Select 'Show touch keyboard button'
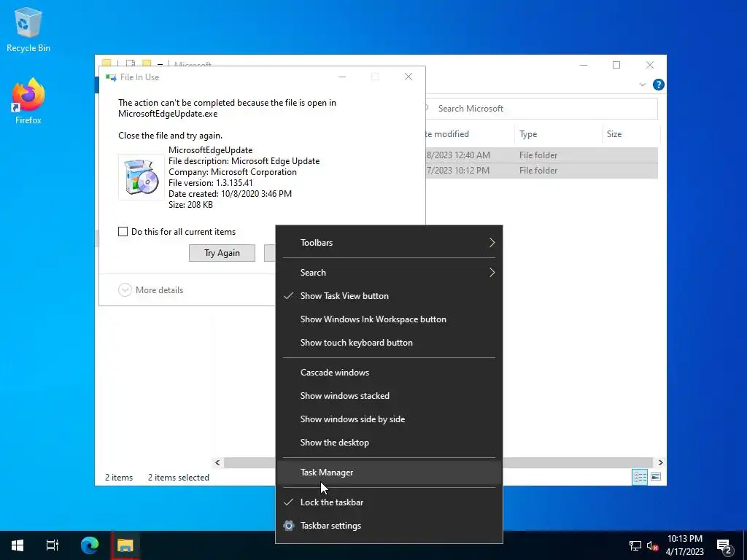Image resolution: width=747 pixels, height=560 pixels. coord(389,343)
